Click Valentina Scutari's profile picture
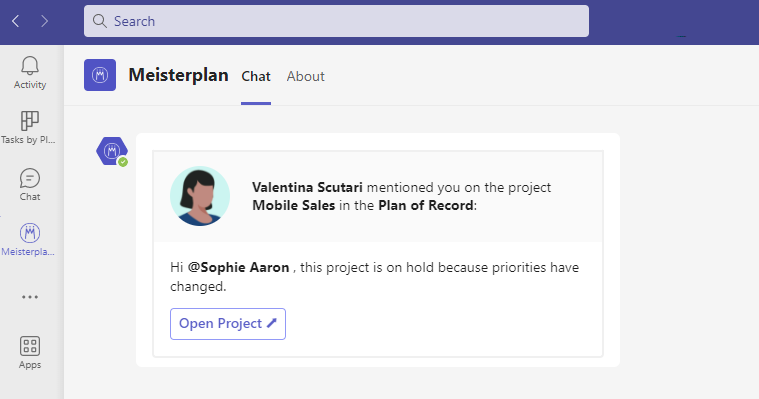The image size is (759, 399). (x=200, y=196)
